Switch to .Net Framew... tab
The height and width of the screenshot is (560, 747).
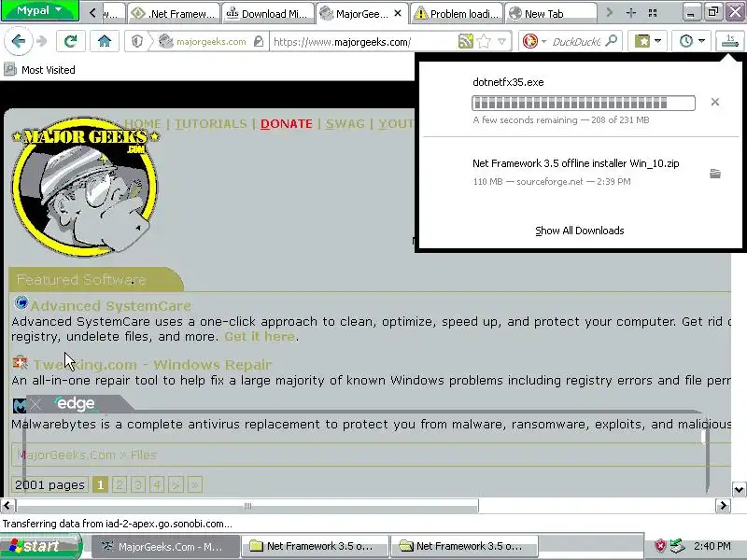click(174, 13)
